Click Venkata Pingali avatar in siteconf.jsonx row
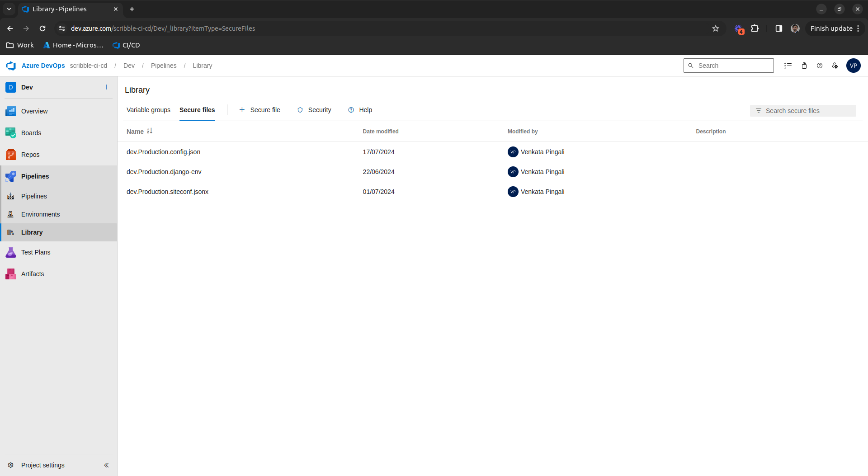 coord(513,192)
